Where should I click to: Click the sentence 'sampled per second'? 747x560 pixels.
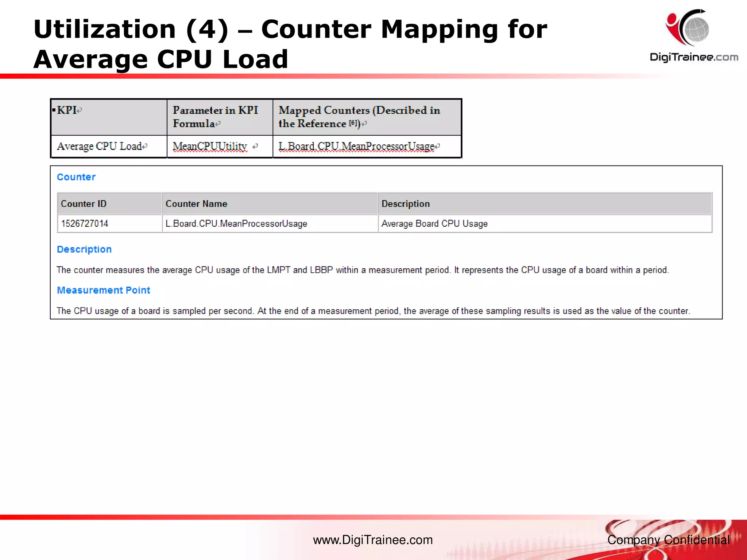click(373, 311)
